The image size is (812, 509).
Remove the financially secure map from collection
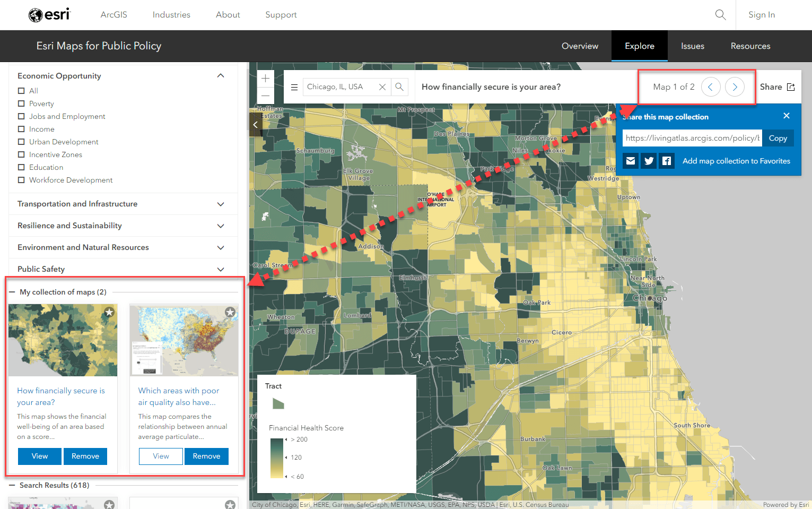tap(85, 456)
